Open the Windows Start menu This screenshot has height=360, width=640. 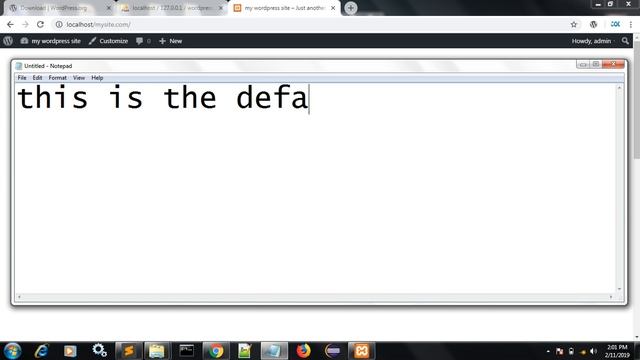click(x=13, y=351)
